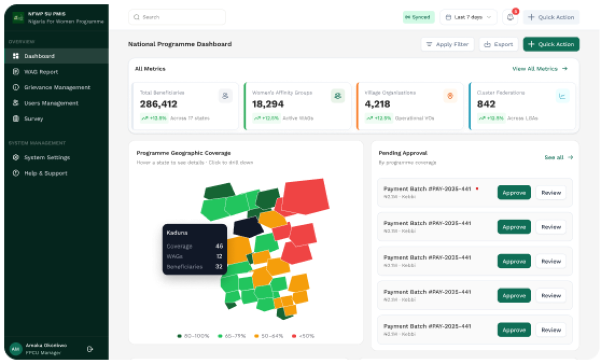
Task: Focus the Search field in the top bar
Action: (177, 17)
